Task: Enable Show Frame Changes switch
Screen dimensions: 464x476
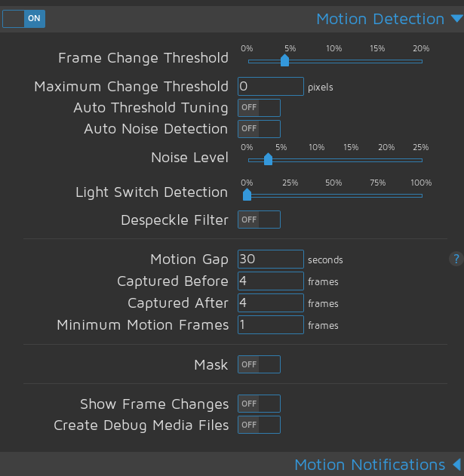Action: coord(259,404)
